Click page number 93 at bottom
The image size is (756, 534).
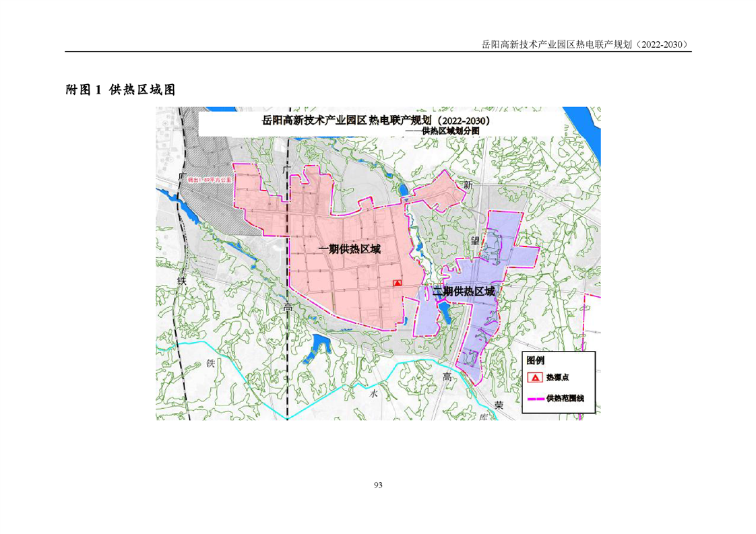[377, 485]
